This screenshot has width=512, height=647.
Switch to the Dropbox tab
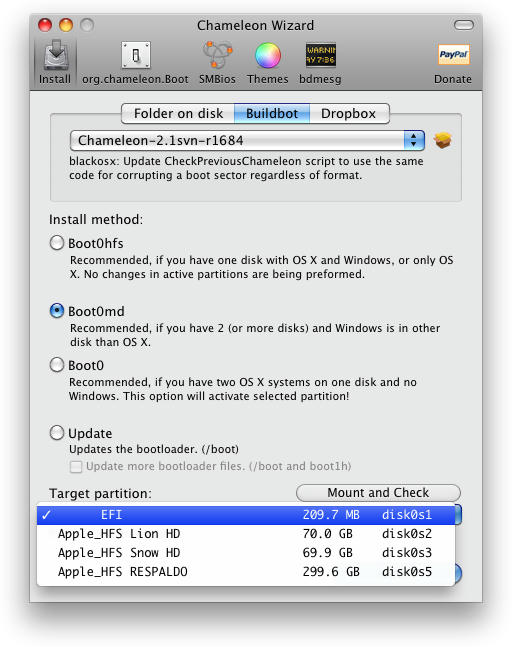[349, 113]
